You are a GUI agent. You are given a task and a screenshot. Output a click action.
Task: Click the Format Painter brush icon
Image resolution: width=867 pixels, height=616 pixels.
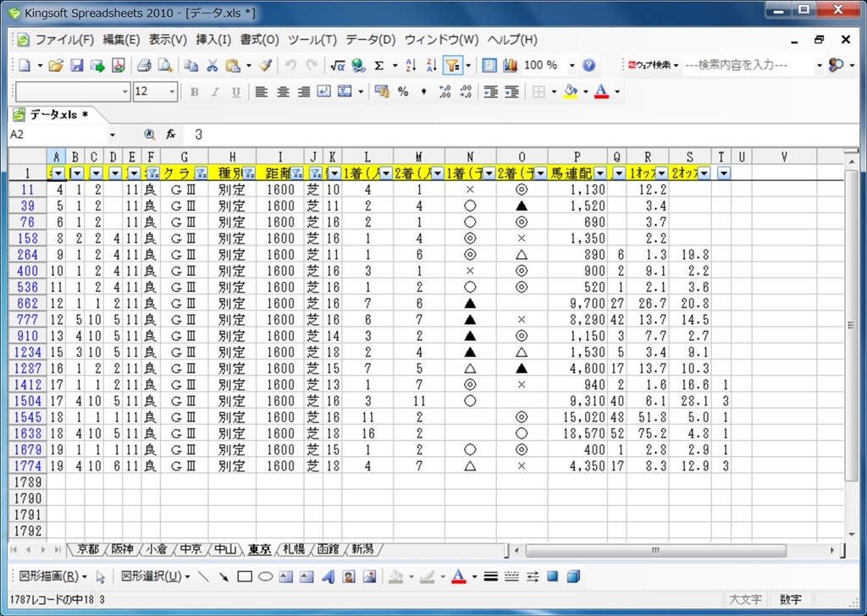pos(265,65)
